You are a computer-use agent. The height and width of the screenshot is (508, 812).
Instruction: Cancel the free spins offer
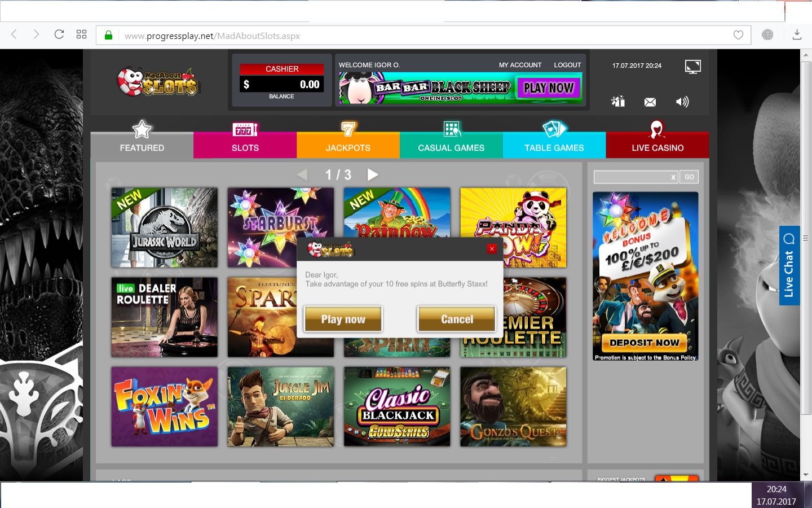pos(457,319)
